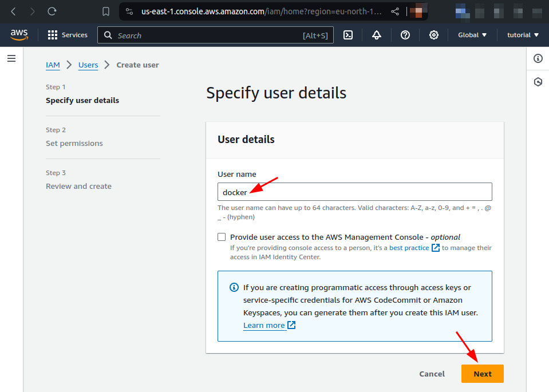Open the hexagonal resources panel icon
The image size is (549, 392).
click(537, 82)
